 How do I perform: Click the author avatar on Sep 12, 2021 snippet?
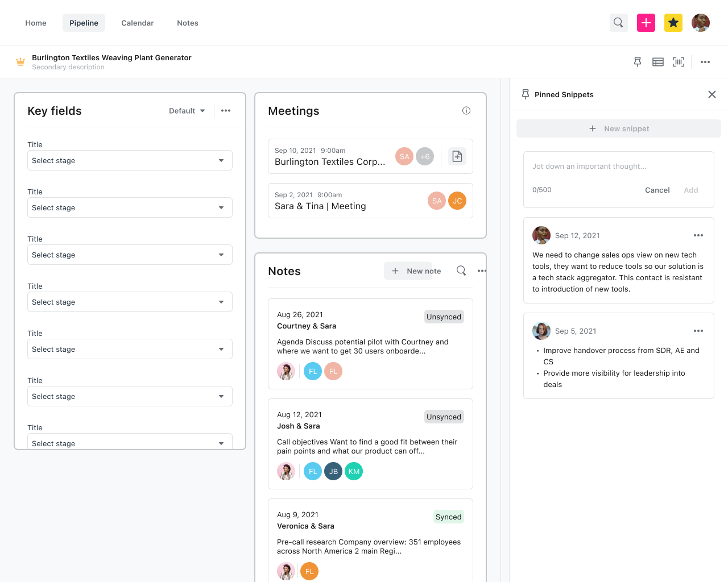point(541,235)
